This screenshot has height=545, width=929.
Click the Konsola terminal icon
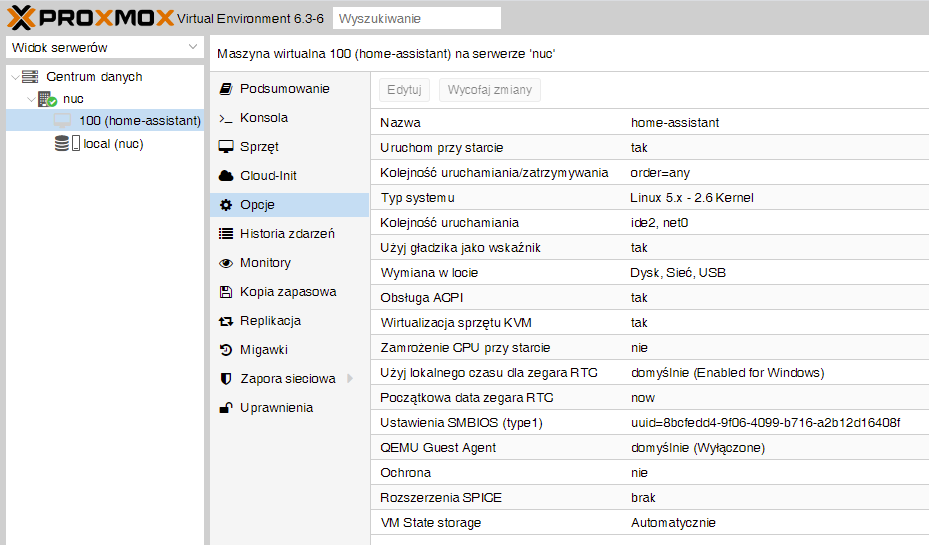pyautogui.click(x=226, y=118)
